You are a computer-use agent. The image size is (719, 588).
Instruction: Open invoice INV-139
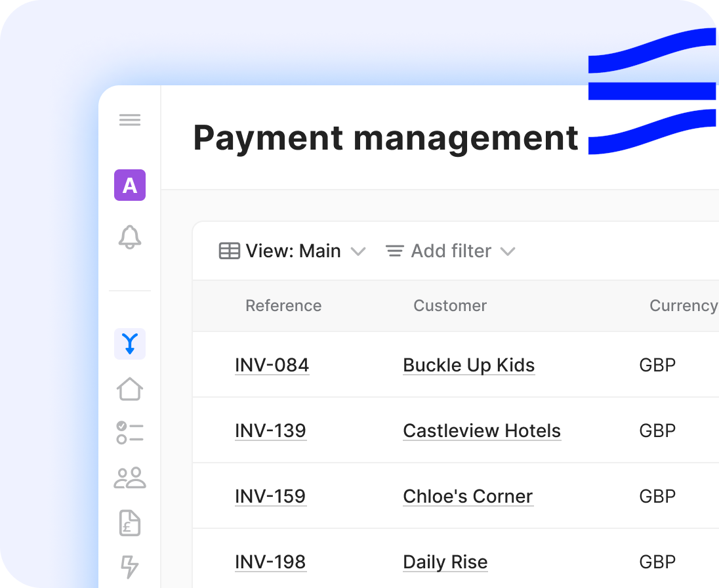271,430
